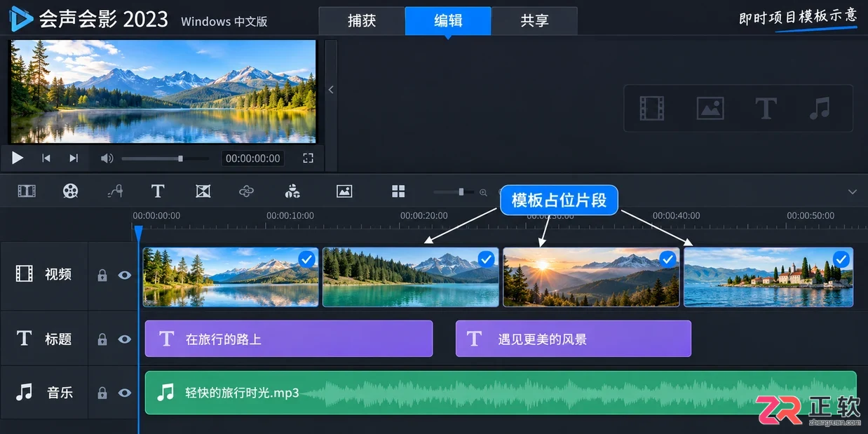Lock the 标题 track
Image resolution: width=868 pixels, height=434 pixels.
[x=102, y=339]
